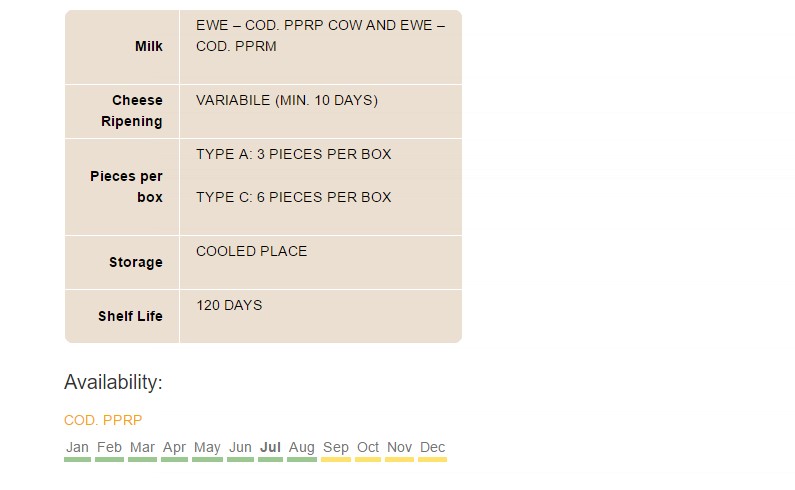795x490 pixels.
Task: Click the COD. PPRP orange heading
Action: (x=103, y=421)
